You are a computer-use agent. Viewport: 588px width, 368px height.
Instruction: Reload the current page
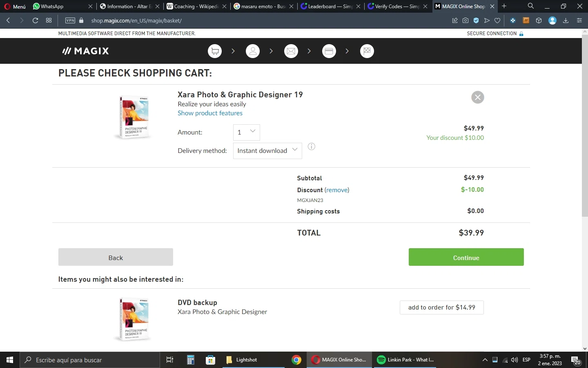coord(36,20)
